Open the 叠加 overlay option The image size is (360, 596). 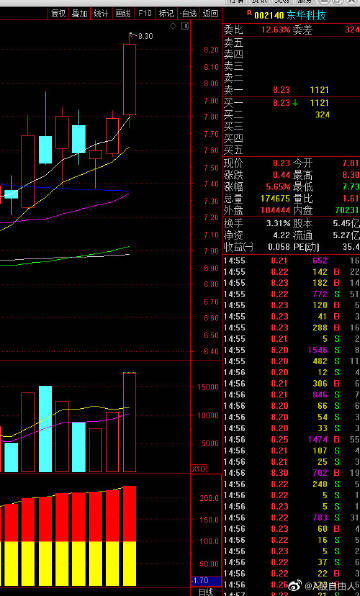click(80, 14)
